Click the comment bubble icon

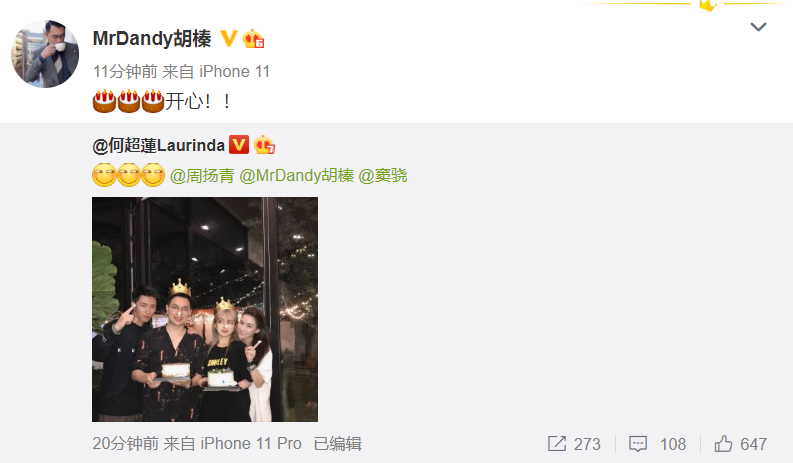tap(638, 444)
